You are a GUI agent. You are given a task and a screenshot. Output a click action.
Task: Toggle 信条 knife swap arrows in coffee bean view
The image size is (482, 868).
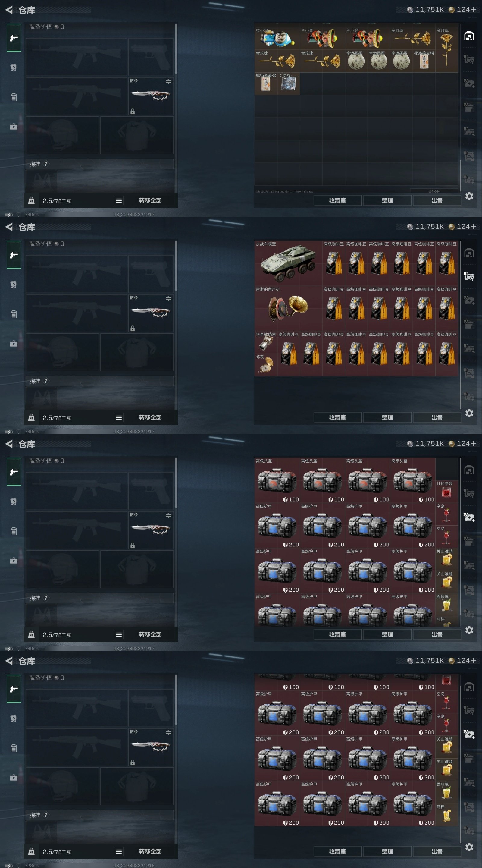click(168, 298)
